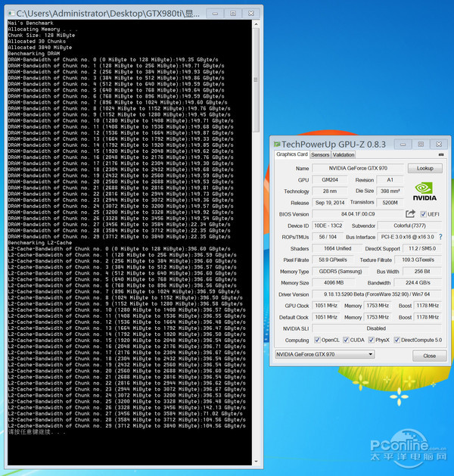
Task: Click the BIOS export share icon in GPU-Z
Action: tap(410, 213)
